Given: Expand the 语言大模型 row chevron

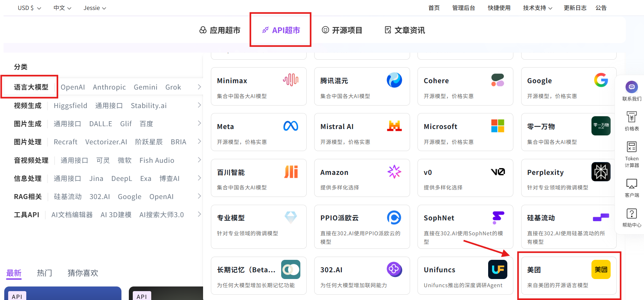Looking at the screenshot, I should click(199, 87).
